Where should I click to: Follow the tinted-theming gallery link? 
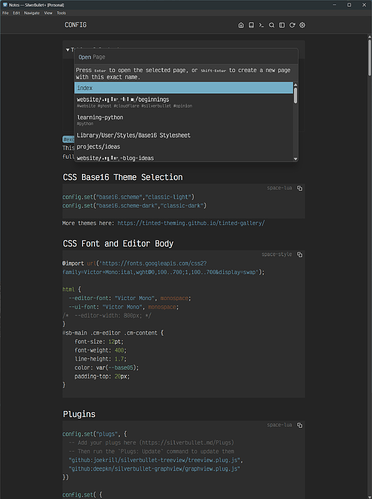click(x=191, y=223)
